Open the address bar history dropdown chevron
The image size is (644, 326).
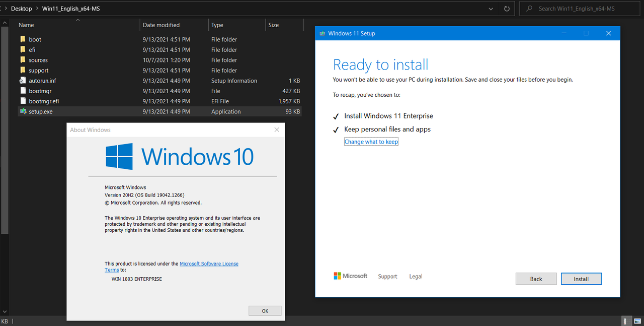(491, 9)
